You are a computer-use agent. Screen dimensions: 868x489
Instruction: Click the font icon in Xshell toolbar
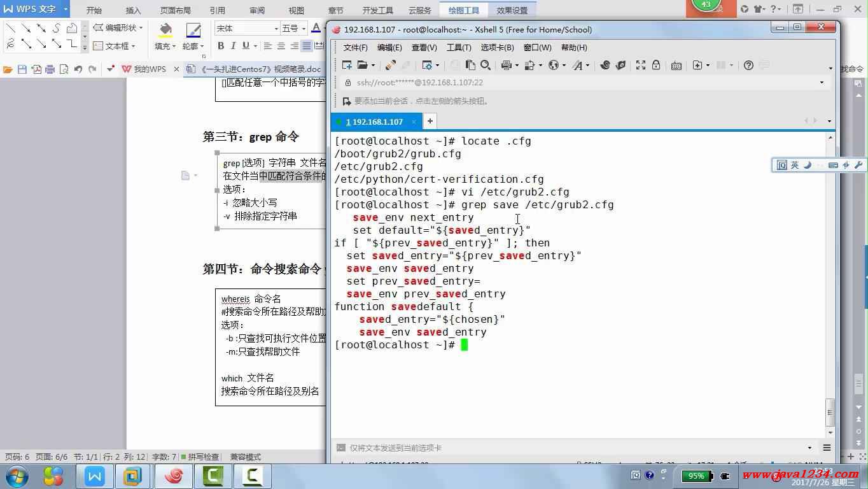coord(577,65)
